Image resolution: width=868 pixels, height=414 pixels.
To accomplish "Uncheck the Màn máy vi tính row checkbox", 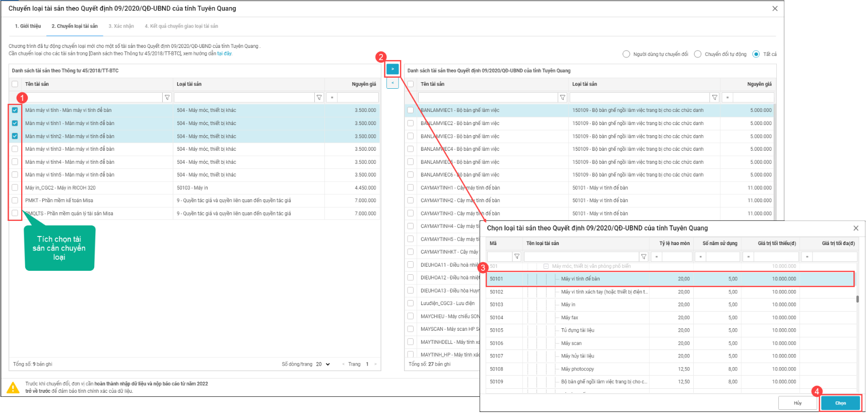I will [x=15, y=110].
